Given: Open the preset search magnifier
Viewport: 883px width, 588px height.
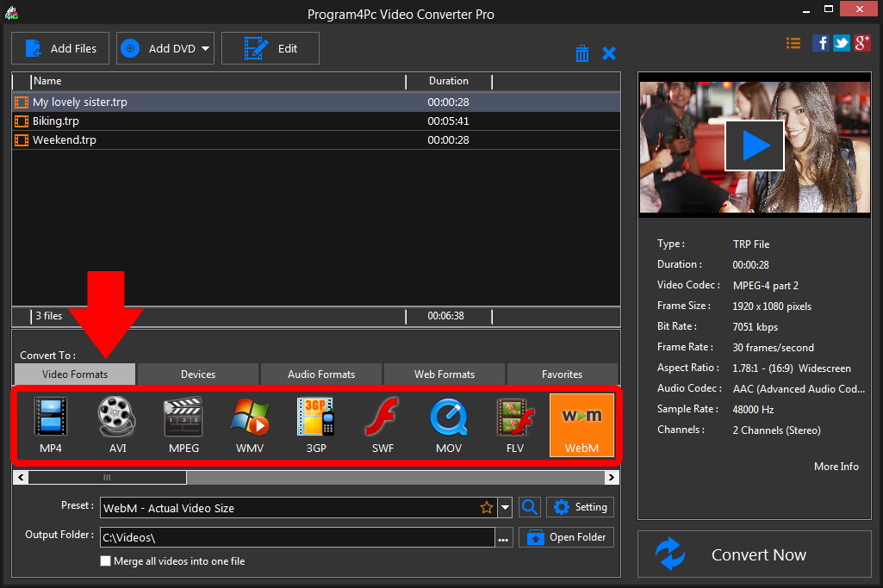Looking at the screenshot, I should click(x=529, y=508).
